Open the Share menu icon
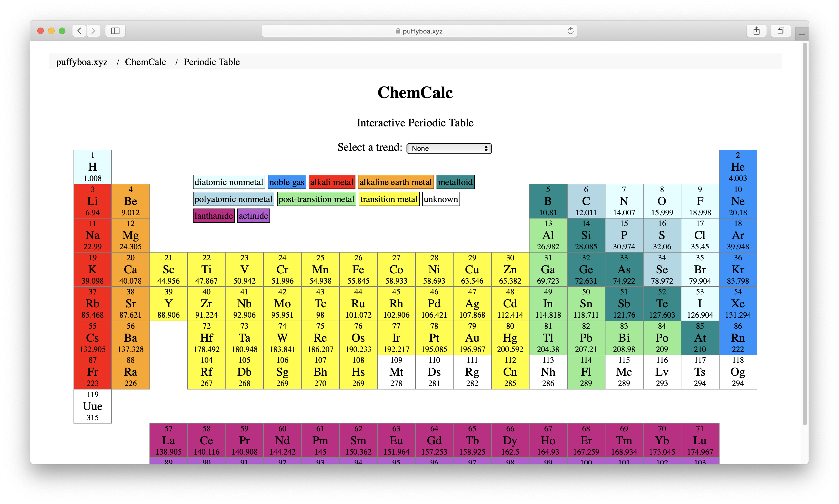 (757, 31)
